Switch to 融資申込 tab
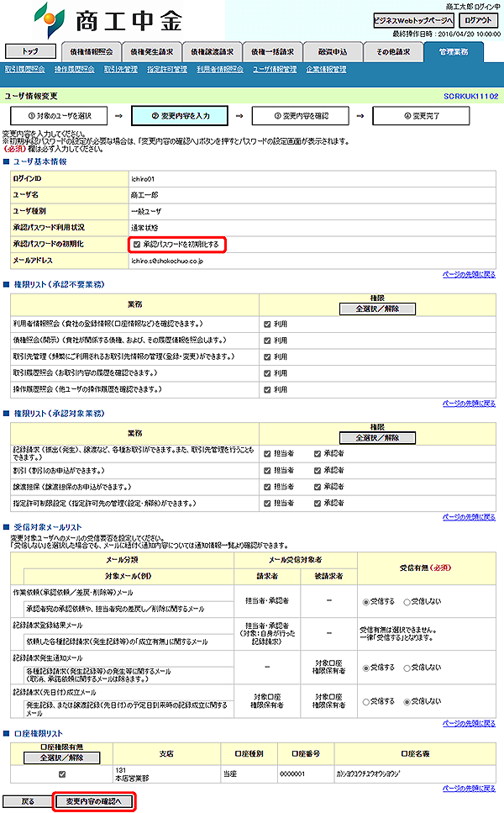This screenshot has width=504, height=813. pyautogui.click(x=333, y=52)
